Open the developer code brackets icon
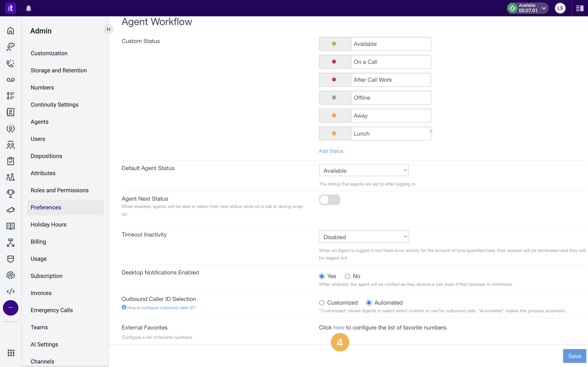Viewport: 588px width, 367px height. 10,291
